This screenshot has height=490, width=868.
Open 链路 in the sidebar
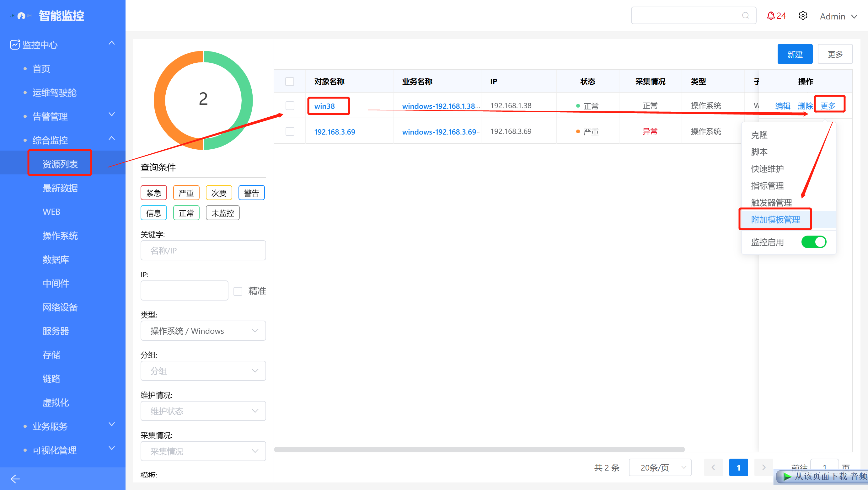tap(51, 379)
